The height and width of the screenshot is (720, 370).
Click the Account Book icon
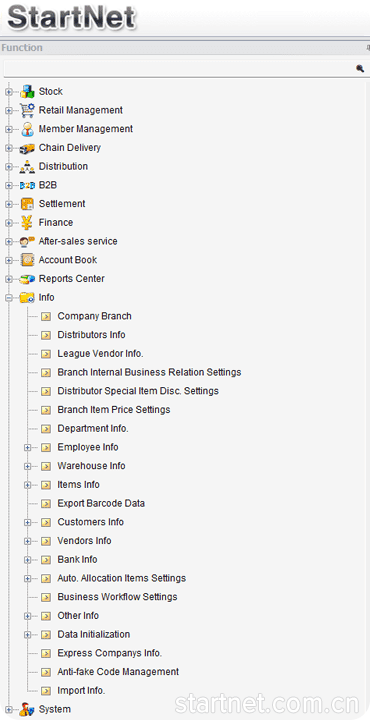(x=27, y=260)
